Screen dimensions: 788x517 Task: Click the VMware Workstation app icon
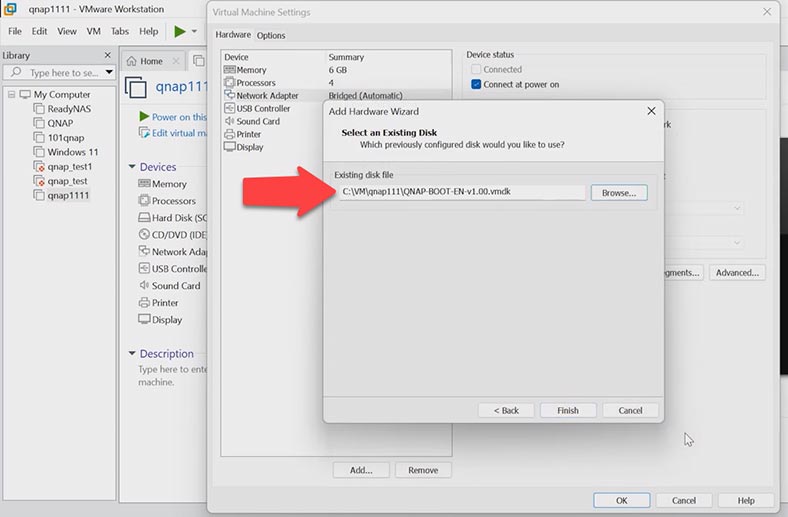pos(10,9)
